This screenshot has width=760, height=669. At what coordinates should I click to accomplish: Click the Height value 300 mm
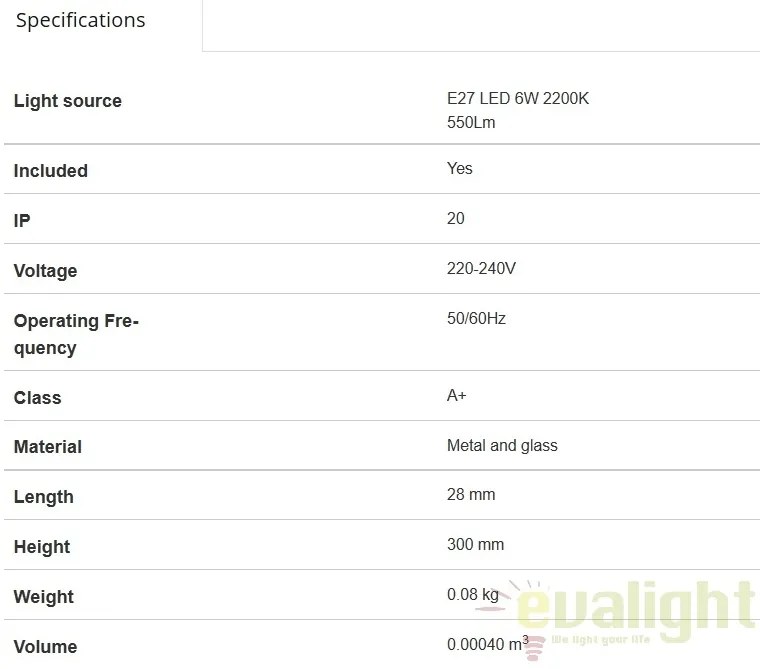pos(475,544)
